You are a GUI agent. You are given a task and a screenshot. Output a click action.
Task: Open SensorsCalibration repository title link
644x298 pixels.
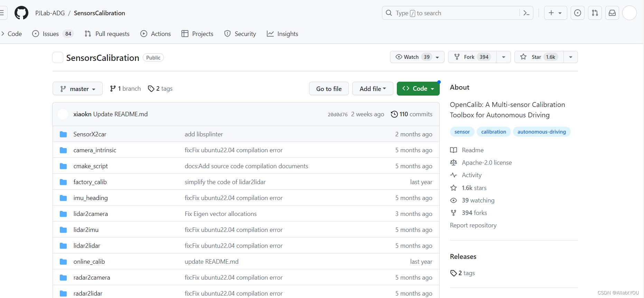click(x=103, y=58)
